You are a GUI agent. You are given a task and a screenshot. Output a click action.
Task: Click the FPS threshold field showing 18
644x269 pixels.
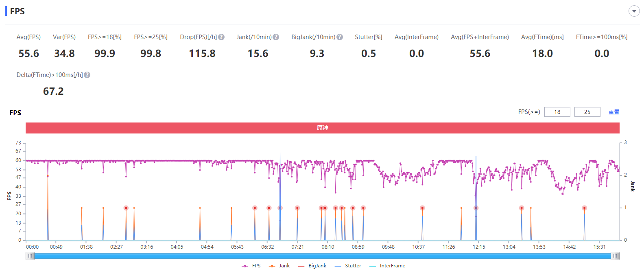click(x=557, y=112)
